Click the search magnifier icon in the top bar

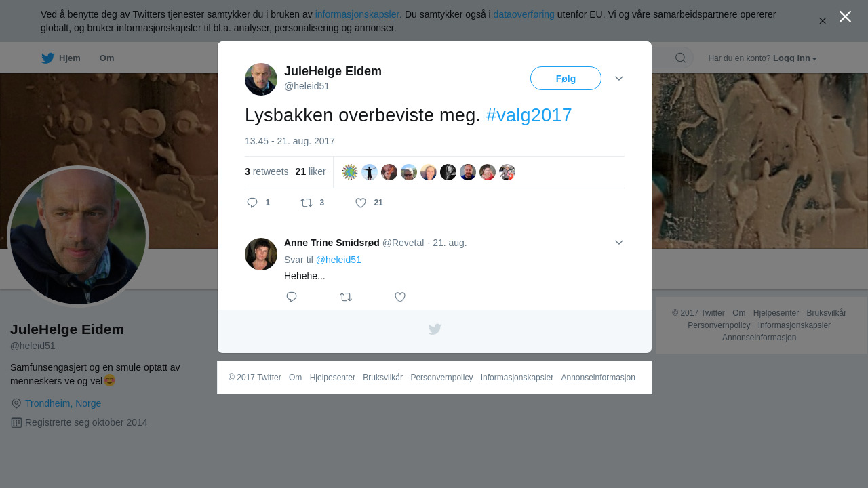point(680,58)
